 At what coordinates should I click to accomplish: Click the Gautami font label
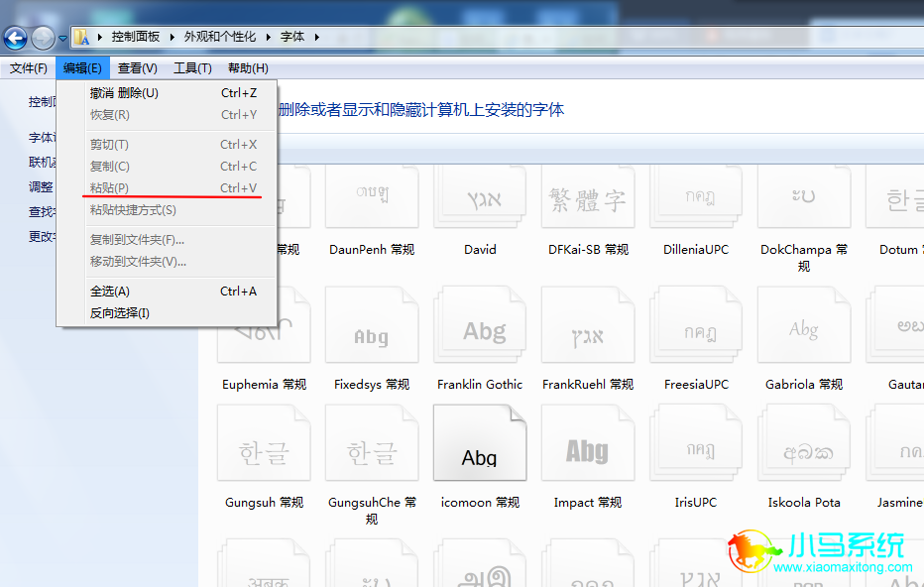(906, 385)
